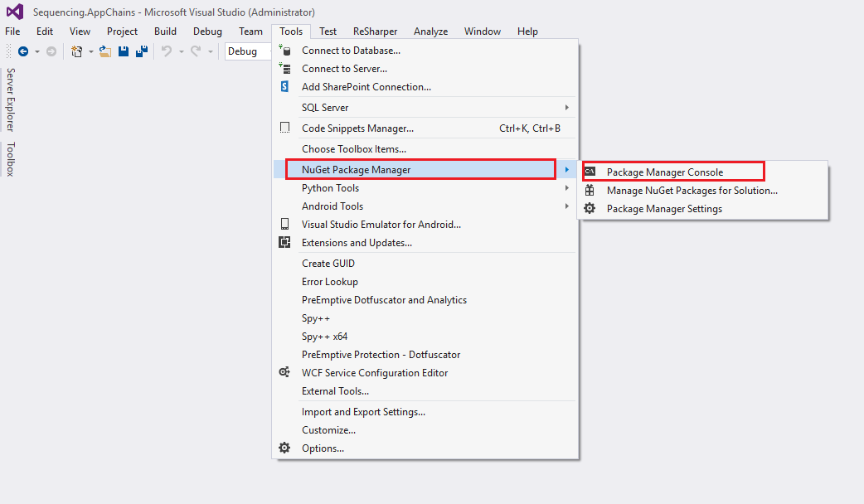The height and width of the screenshot is (504, 864).
Task: Open the View menu
Action: pos(80,31)
